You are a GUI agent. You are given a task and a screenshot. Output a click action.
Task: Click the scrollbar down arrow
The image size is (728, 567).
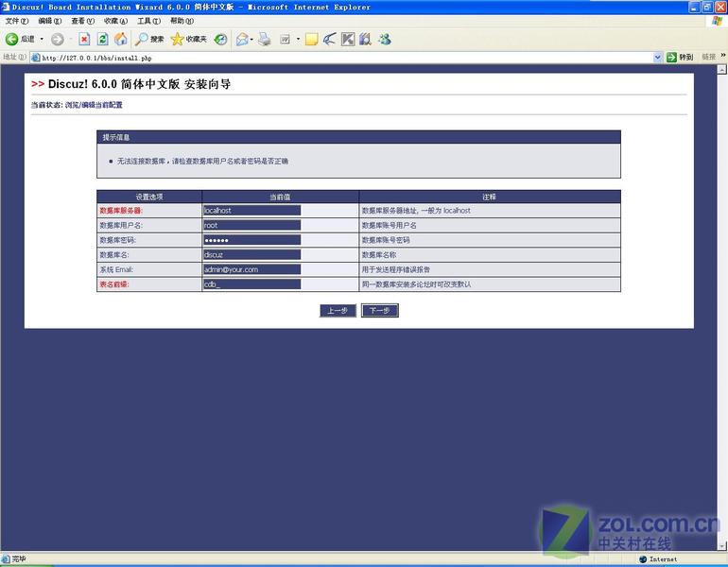click(x=722, y=545)
